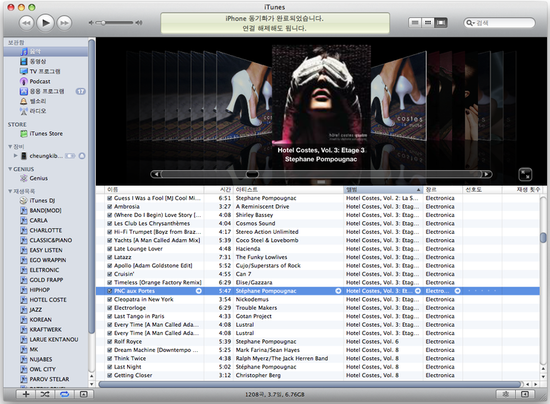Click the Play button
550x404 pixels.
click(45, 23)
